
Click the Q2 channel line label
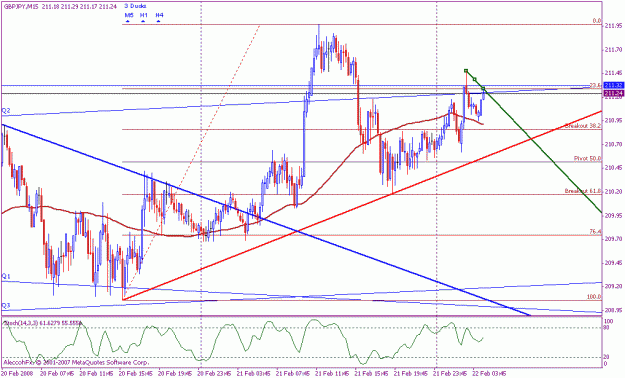6,110
